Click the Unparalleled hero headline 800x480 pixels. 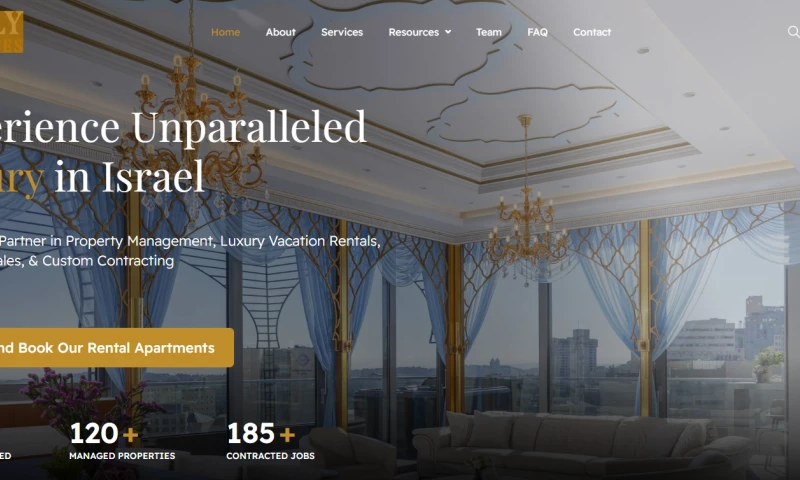pyautogui.click(x=249, y=128)
